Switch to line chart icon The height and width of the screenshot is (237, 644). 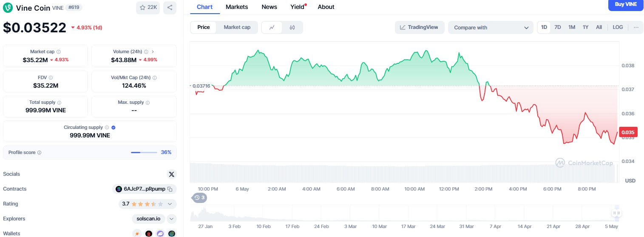272,27
